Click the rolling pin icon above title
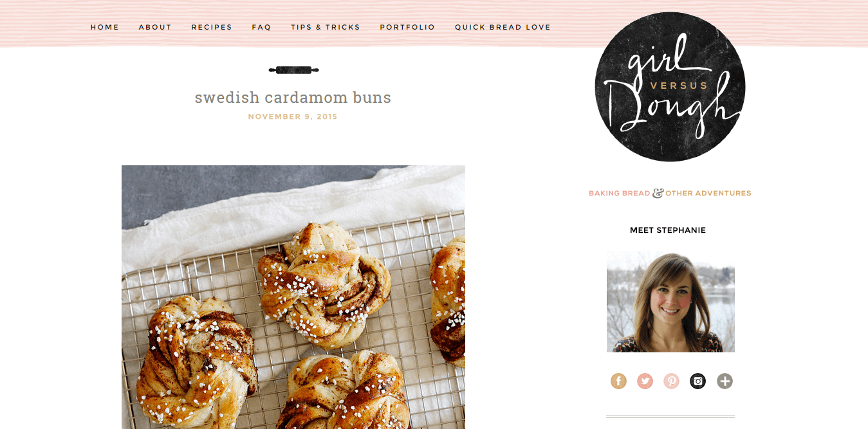The height and width of the screenshot is (429, 868). [293, 70]
